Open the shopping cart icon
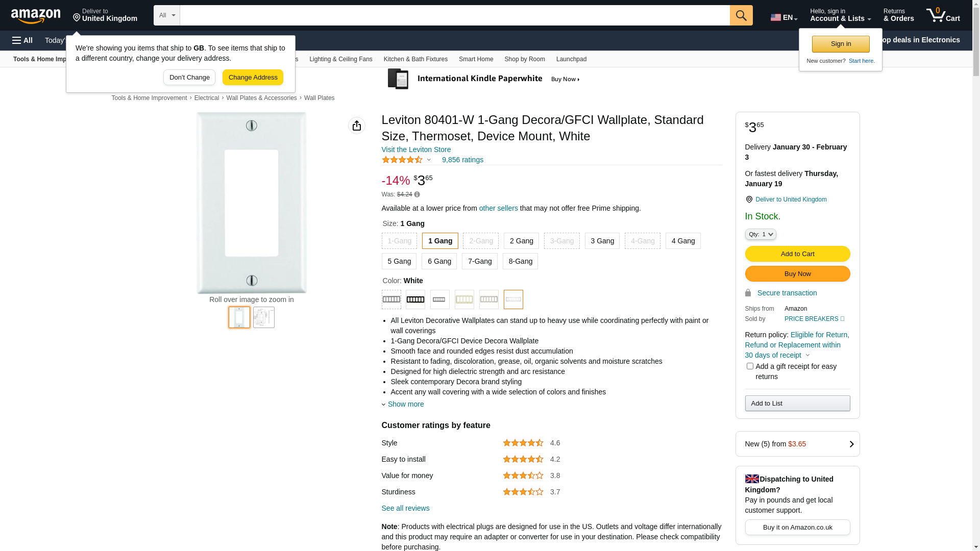This screenshot has height=551, width=980. click(x=943, y=15)
